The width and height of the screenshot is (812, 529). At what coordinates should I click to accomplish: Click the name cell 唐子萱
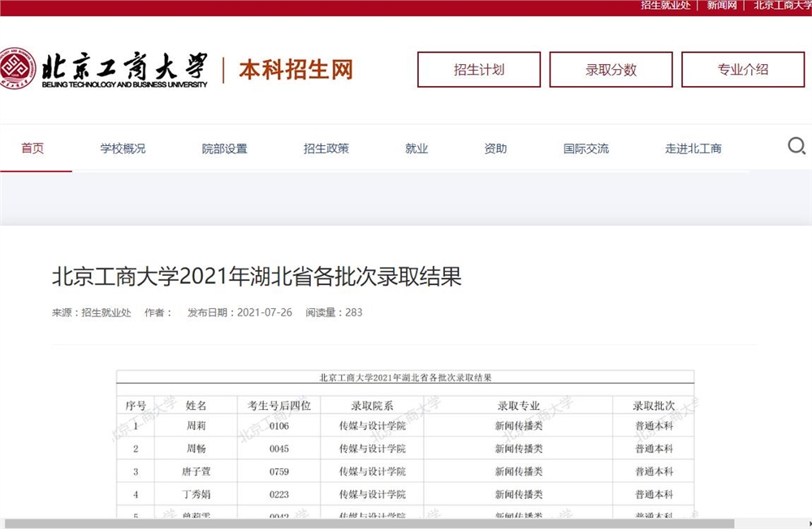197,471
